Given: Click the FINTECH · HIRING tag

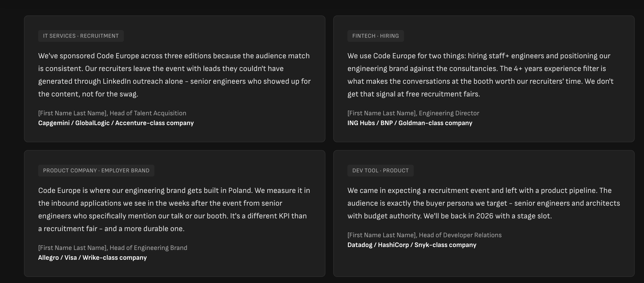Looking at the screenshot, I should point(376,36).
